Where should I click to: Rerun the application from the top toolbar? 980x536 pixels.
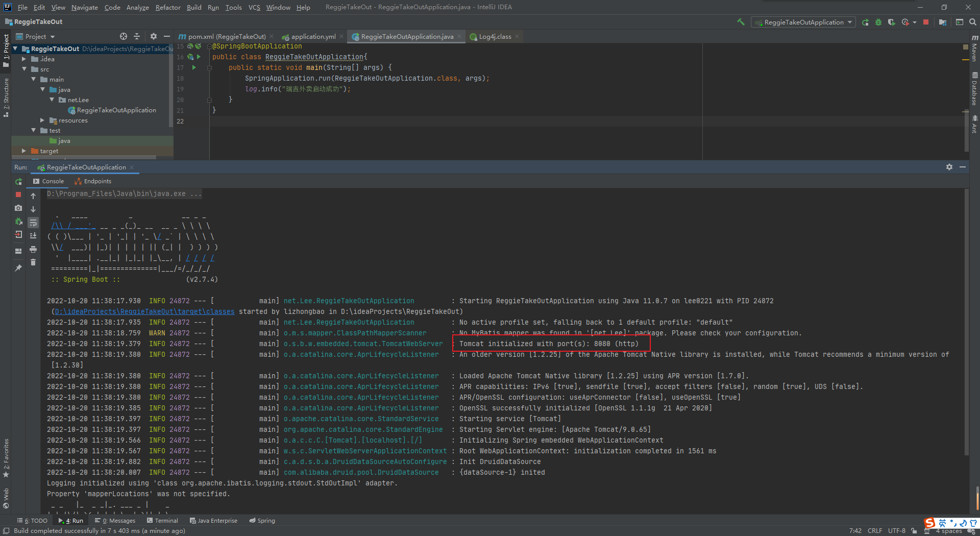point(865,22)
